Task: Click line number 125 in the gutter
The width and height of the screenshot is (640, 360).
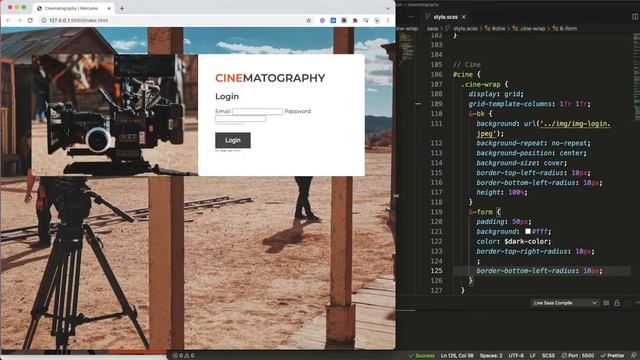Action: [x=436, y=271]
